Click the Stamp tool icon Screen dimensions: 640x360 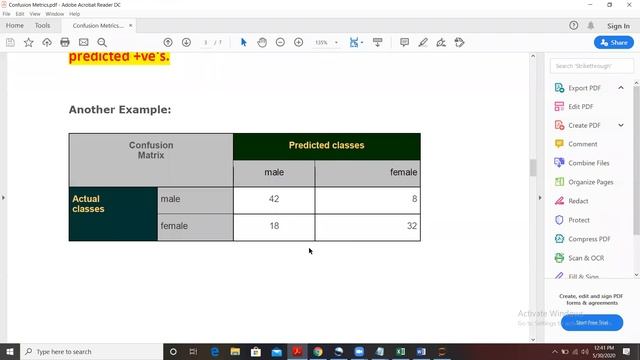pyautogui.click(x=459, y=42)
